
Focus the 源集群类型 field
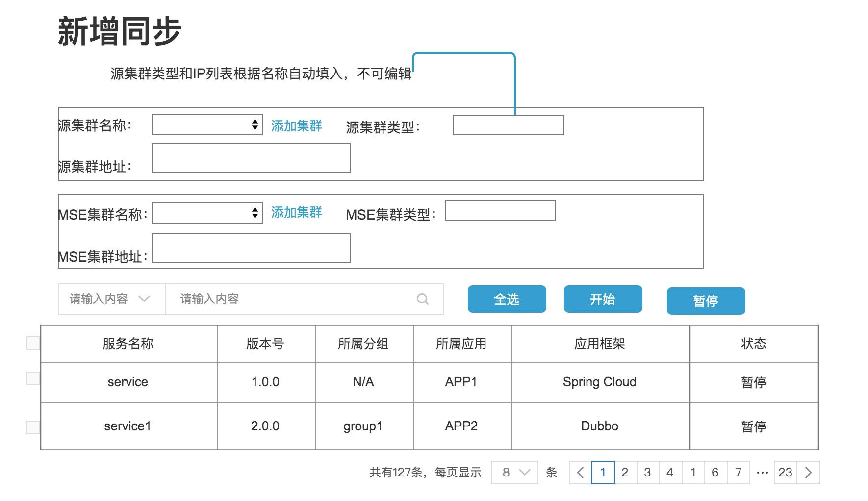pyautogui.click(x=508, y=125)
